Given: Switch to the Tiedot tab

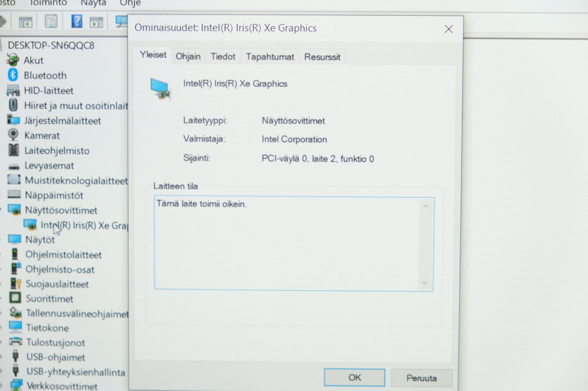Looking at the screenshot, I should coord(223,57).
